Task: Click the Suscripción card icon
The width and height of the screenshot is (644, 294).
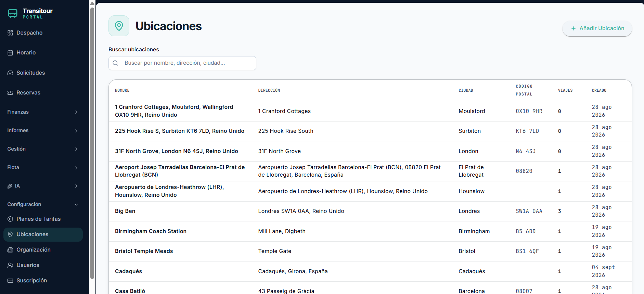Action: click(10, 281)
